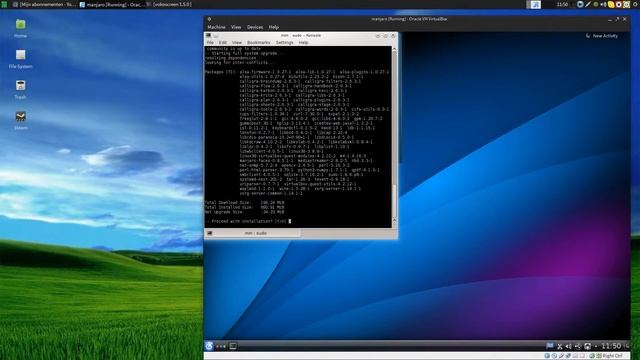Open the guest KDE application launcher
640x360 pixels.
(209, 346)
